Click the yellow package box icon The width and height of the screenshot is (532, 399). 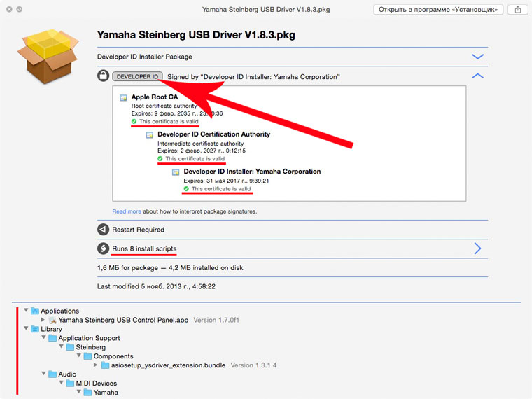coord(48,56)
